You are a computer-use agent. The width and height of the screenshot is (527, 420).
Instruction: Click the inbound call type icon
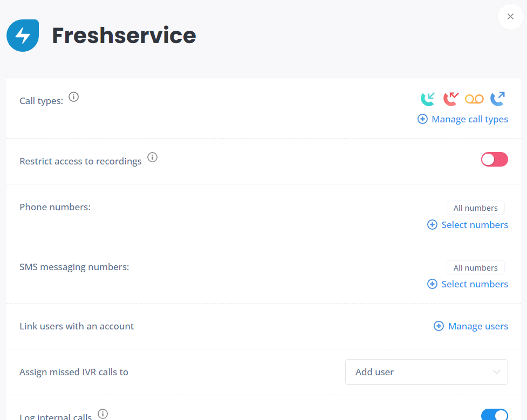(428, 99)
